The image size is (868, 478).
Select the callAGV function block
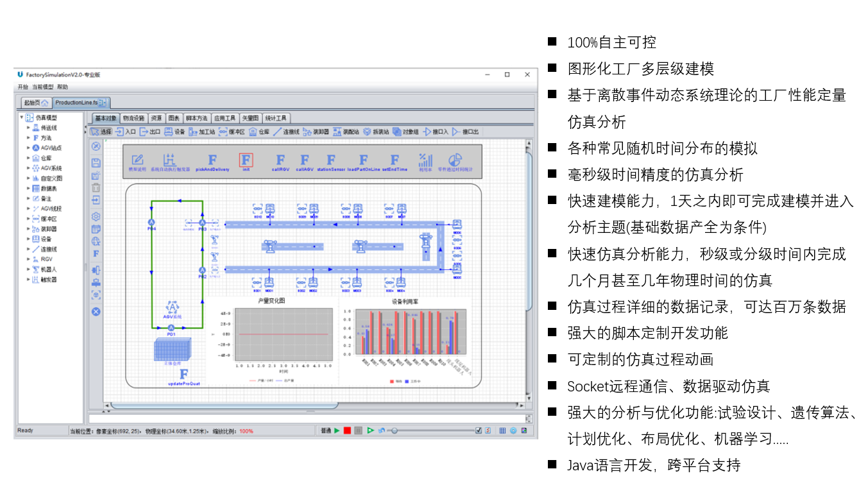305,162
